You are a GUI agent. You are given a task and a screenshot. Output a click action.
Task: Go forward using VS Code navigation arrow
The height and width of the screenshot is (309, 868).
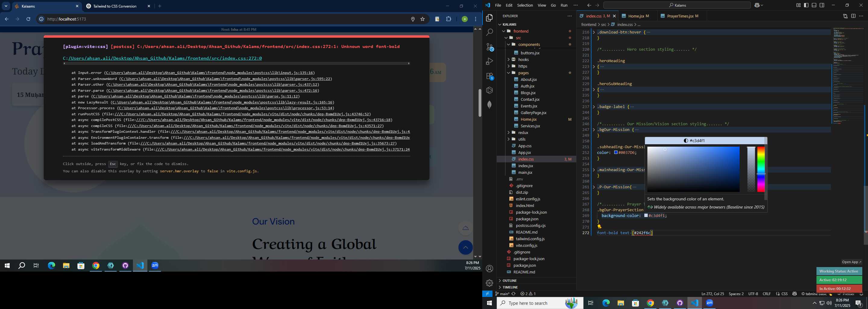click(x=597, y=5)
